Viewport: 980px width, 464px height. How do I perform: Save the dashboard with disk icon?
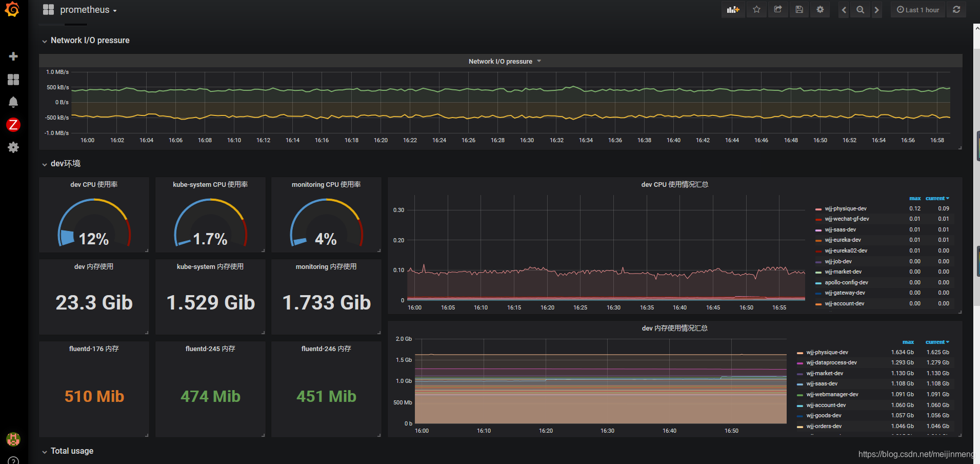(799, 10)
